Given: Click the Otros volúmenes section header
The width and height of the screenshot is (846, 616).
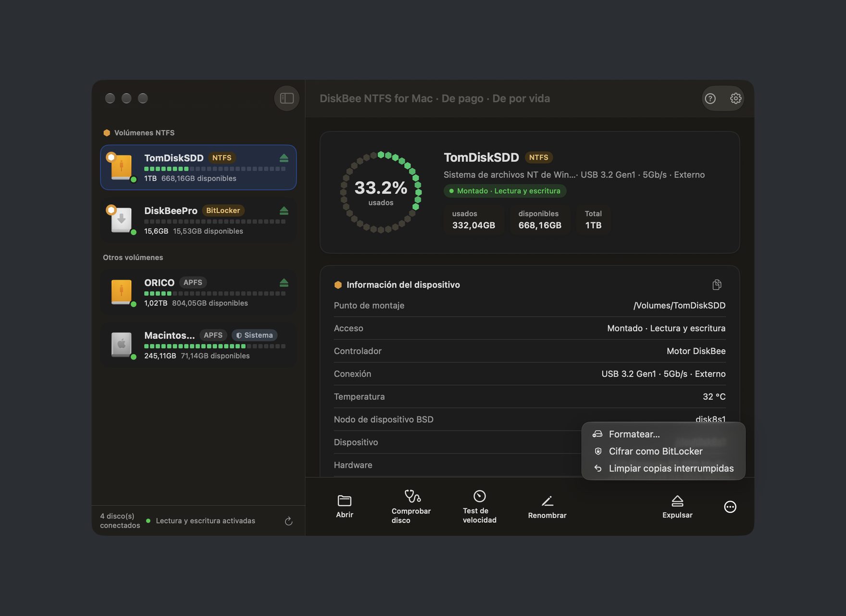Looking at the screenshot, I should (133, 258).
